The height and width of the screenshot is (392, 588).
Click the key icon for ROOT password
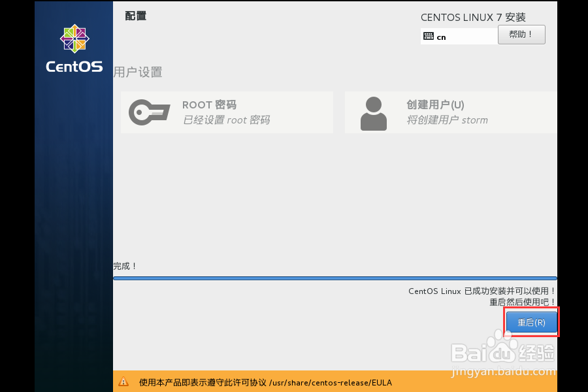(149, 112)
